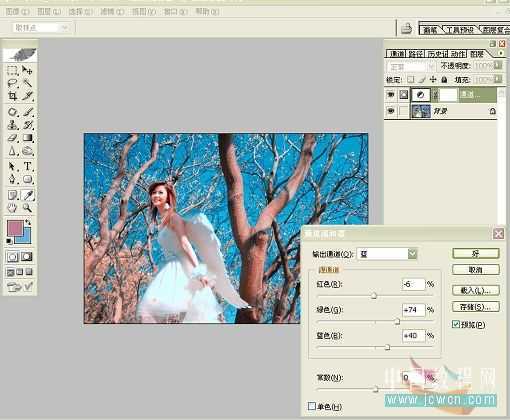Click the green channel slider handle
Image resolution: width=510 pixels, height=420 pixels.
[397, 321]
